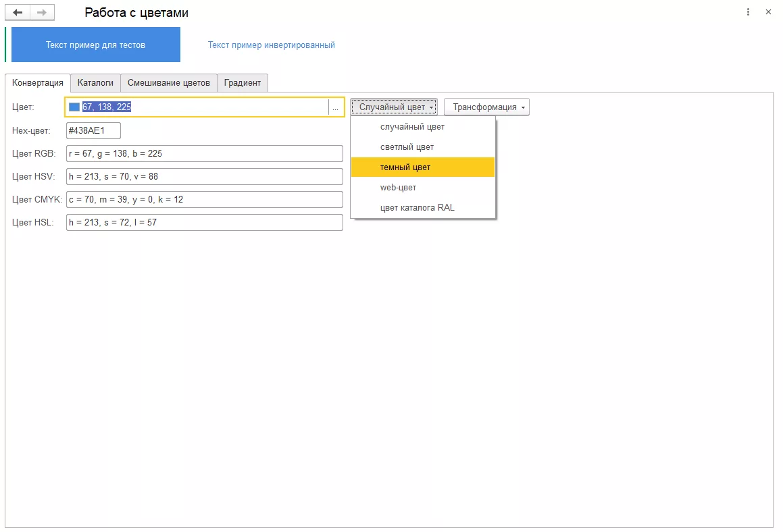
Task: Select web-цвет option
Action: coord(398,188)
